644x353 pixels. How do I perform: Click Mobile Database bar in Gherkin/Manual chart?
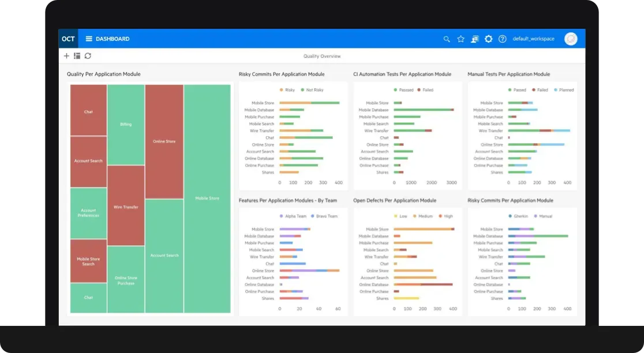[538, 236]
